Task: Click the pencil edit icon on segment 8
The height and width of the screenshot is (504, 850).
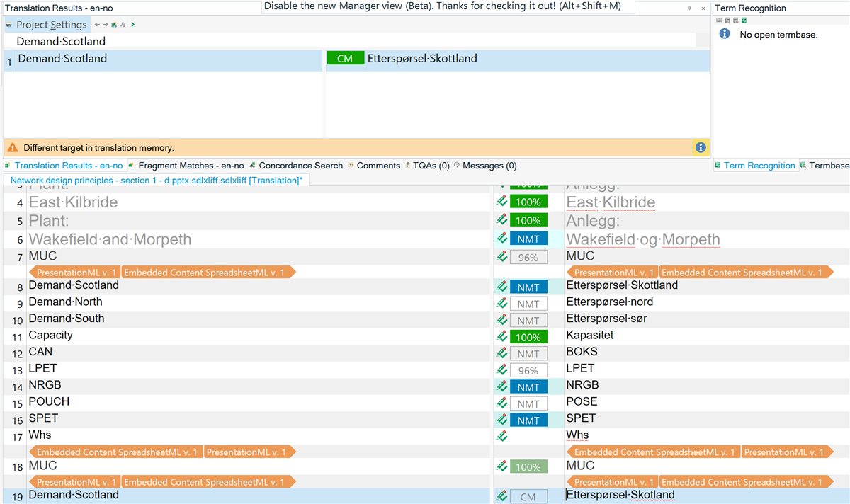Action: pyautogui.click(x=502, y=287)
